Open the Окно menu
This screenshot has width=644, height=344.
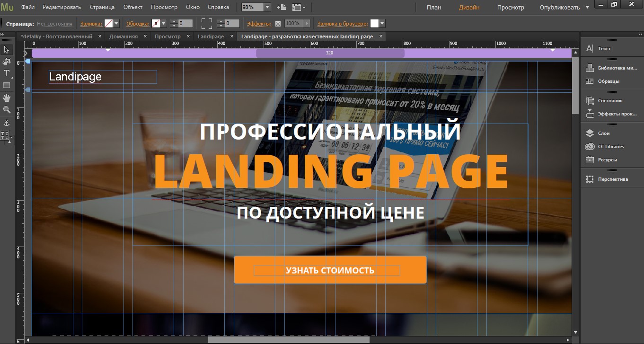193,7
